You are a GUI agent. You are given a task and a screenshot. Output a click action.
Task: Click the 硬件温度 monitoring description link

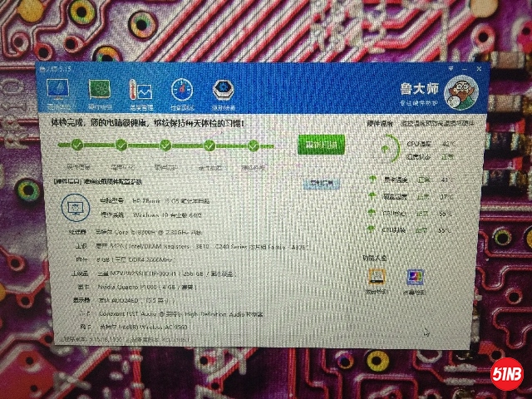coord(438,124)
